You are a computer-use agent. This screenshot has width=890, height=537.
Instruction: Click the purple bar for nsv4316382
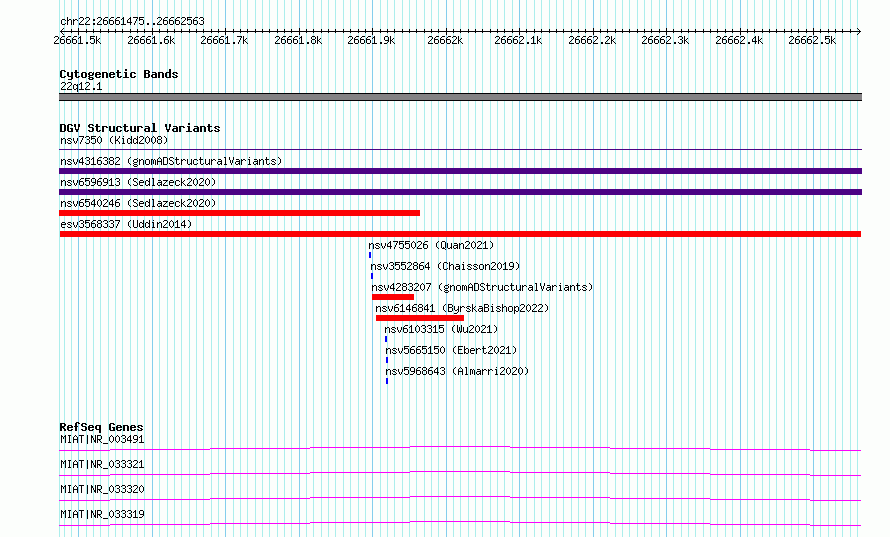[x=460, y=171]
